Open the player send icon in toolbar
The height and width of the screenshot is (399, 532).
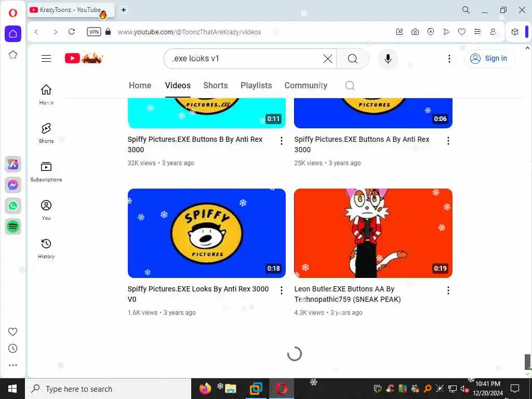point(446,32)
